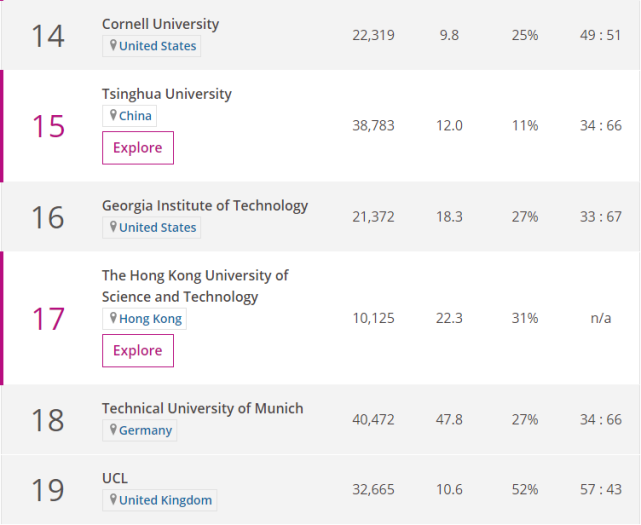This screenshot has height=525, width=641.
Task: Click the pin icon next to United Kingdom
Action: click(x=113, y=500)
